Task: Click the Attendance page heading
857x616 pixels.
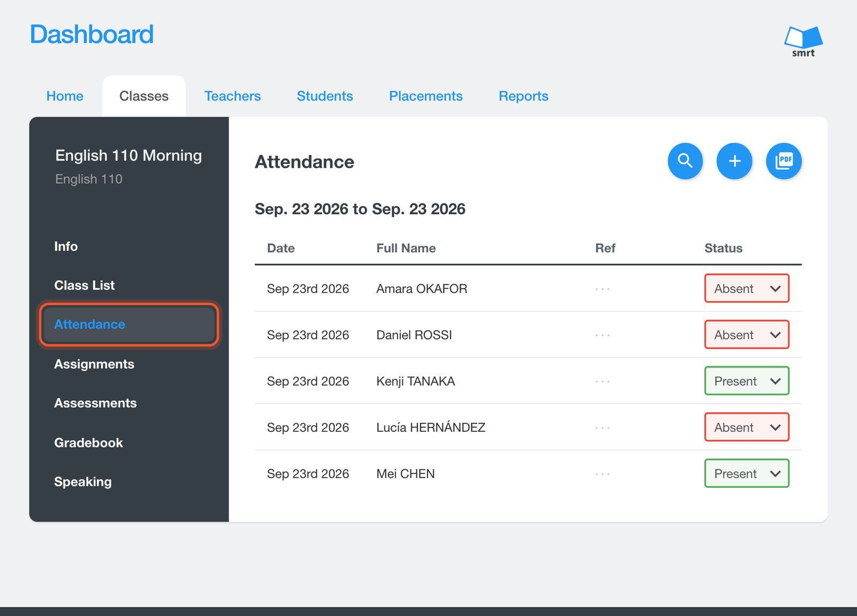Action: tap(304, 162)
